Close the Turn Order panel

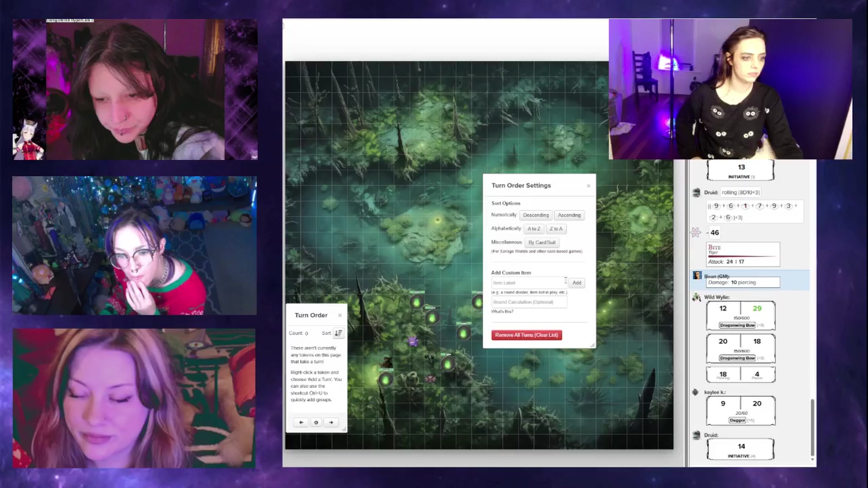[340, 315]
